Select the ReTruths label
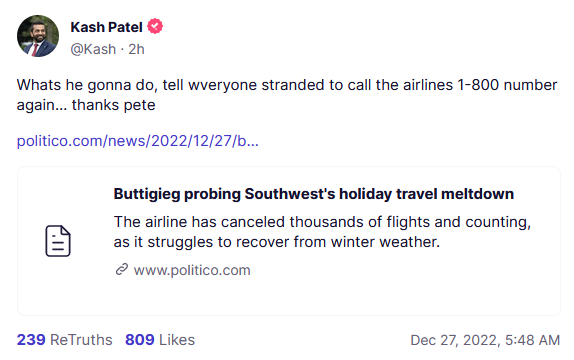The image size is (574, 360). click(81, 340)
